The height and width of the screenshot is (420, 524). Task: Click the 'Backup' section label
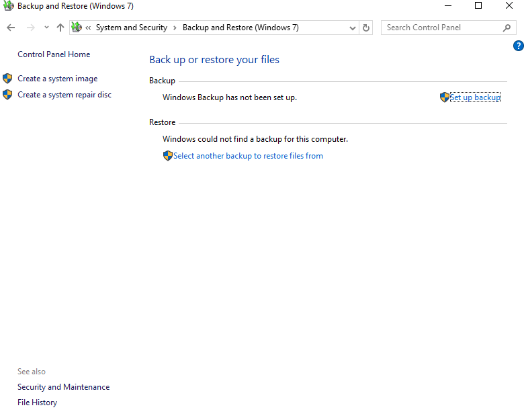click(162, 81)
